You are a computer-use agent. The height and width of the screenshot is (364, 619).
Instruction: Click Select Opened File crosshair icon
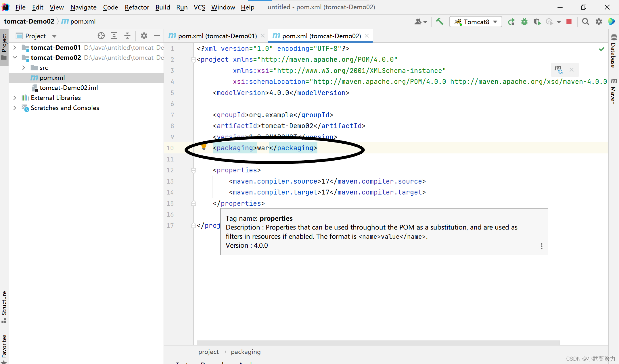[101, 36]
